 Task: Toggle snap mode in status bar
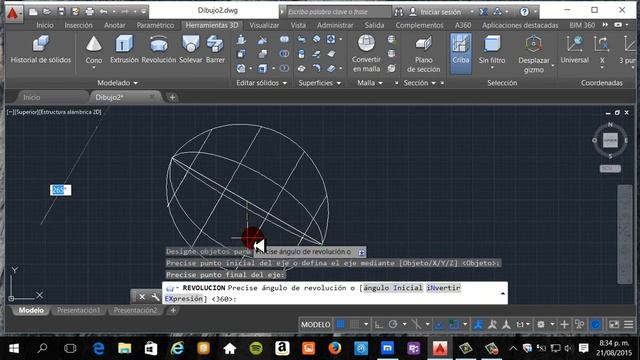pyautogui.click(x=355, y=324)
